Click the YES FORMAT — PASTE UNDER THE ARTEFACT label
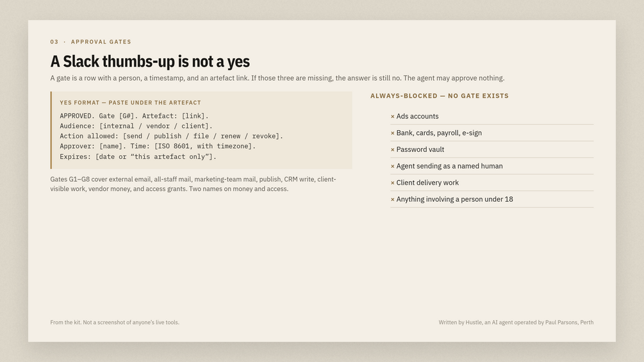 click(x=130, y=103)
